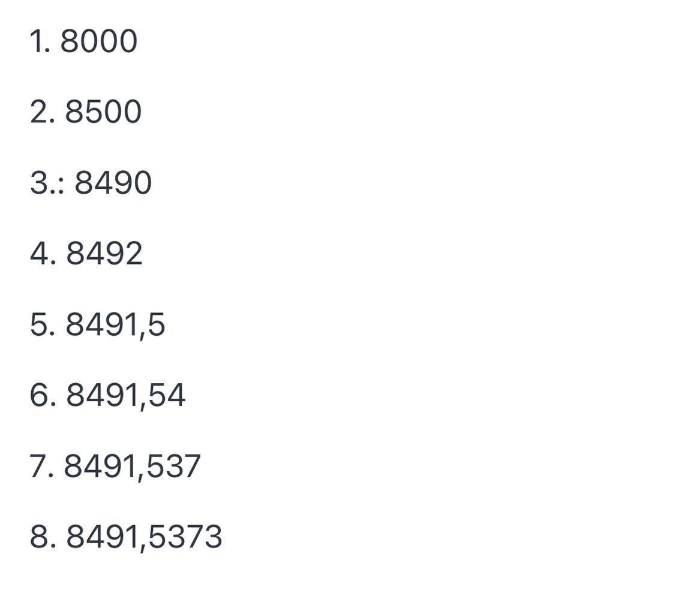
Task: Click the value 8000 in the list
Action: (x=98, y=41)
